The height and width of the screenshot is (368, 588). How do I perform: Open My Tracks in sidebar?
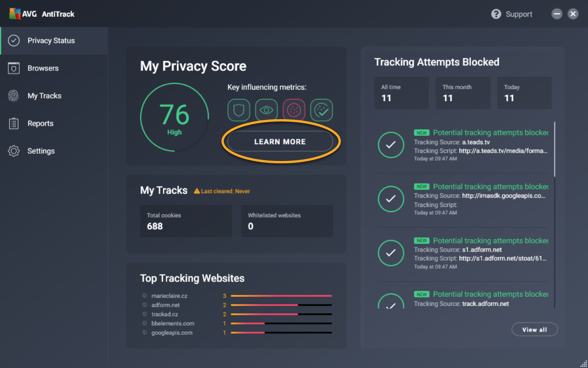coord(54,96)
